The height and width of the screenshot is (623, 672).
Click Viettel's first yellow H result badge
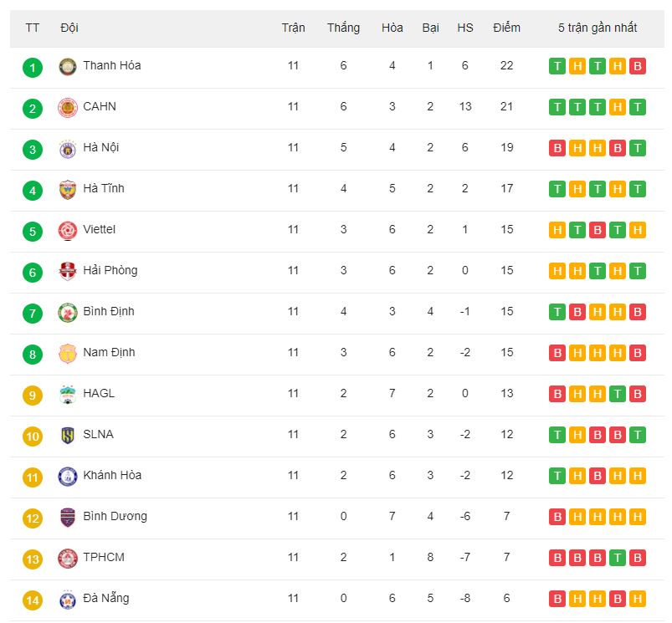click(557, 230)
